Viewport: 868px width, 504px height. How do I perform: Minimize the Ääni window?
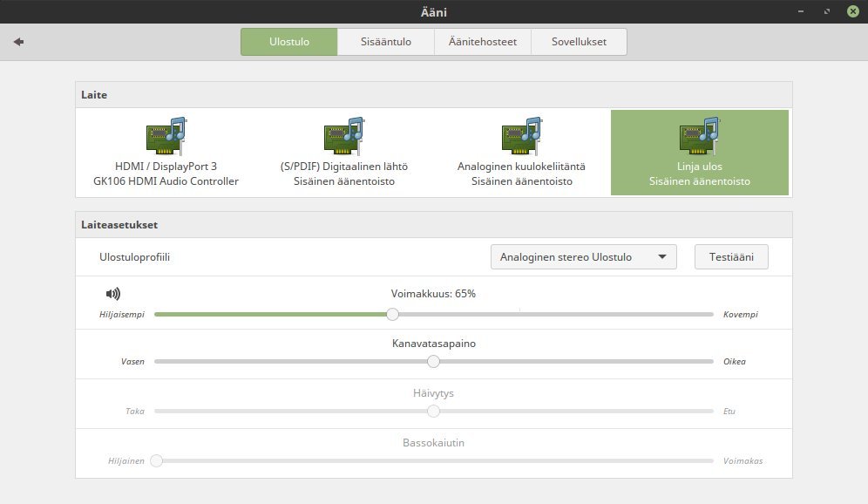pos(799,12)
